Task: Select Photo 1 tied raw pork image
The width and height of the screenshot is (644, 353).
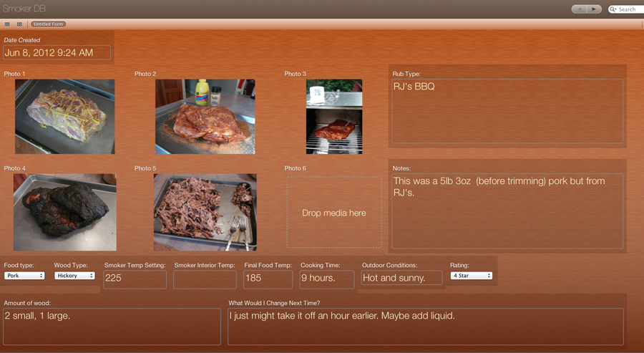Action: tap(64, 117)
